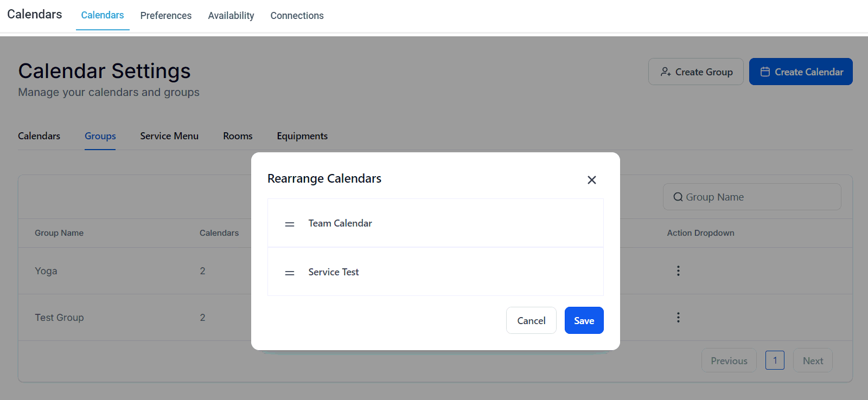Select the Service Menu sub-tab
Screen dimensions: 868x400
pyautogui.click(x=169, y=136)
